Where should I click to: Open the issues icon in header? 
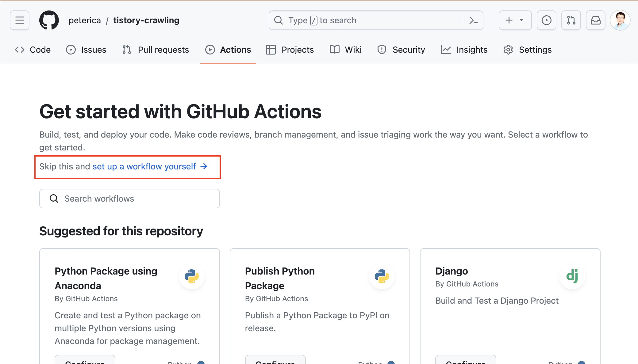pyautogui.click(x=546, y=20)
